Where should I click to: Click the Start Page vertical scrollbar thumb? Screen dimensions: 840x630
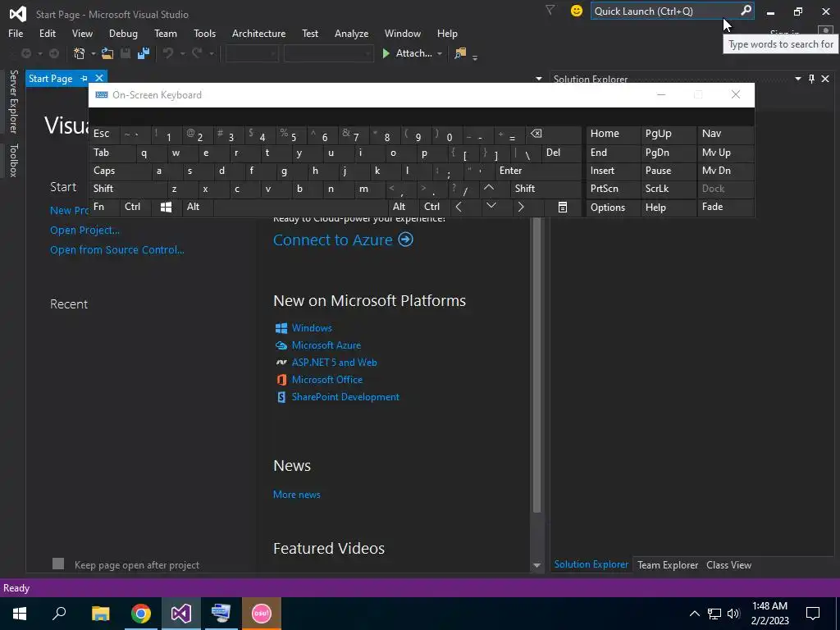click(536, 365)
